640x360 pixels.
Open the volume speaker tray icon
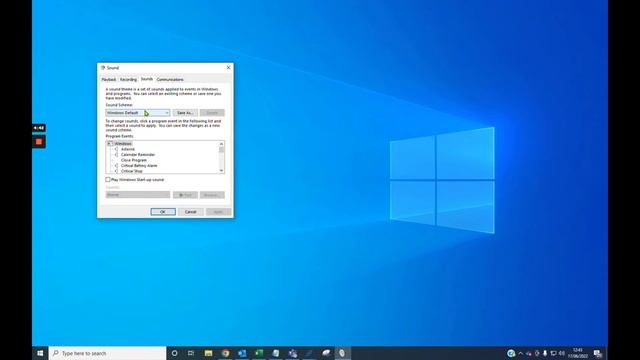coord(562,353)
